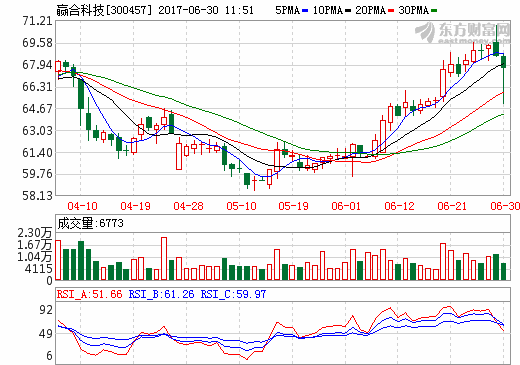Select the 30PMA legend label

pos(414,10)
